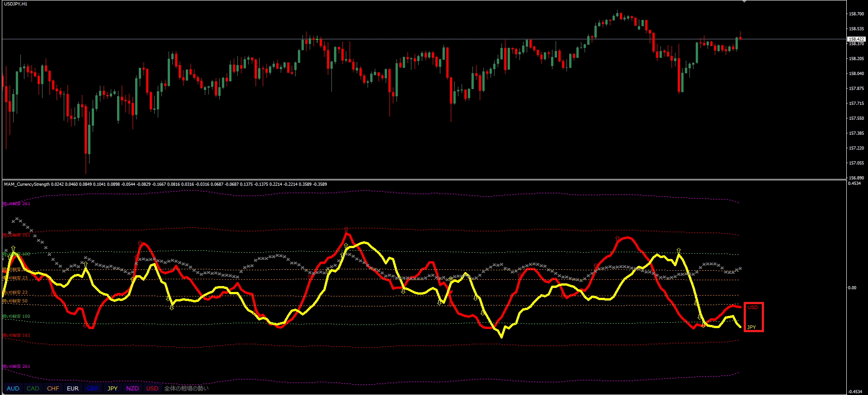Click the 157.055 price scale value
The height and width of the screenshot is (395, 868).
pos(856,163)
